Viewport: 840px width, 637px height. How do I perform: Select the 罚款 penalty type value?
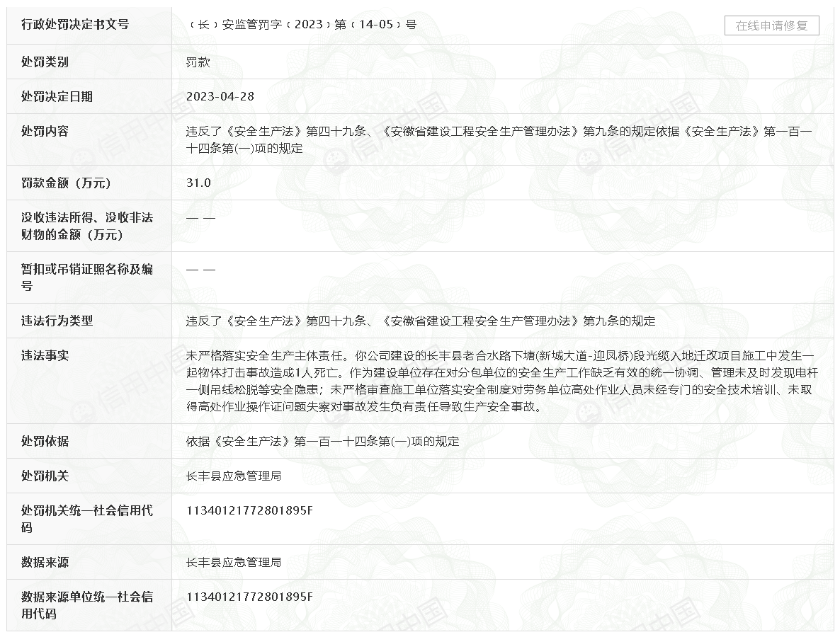coord(198,62)
